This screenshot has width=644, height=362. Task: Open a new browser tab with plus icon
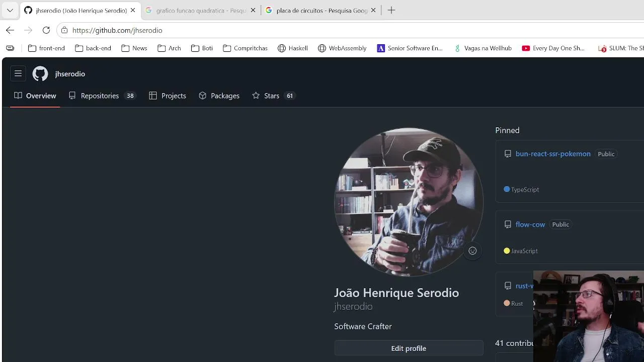pyautogui.click(x=391, y=10)
